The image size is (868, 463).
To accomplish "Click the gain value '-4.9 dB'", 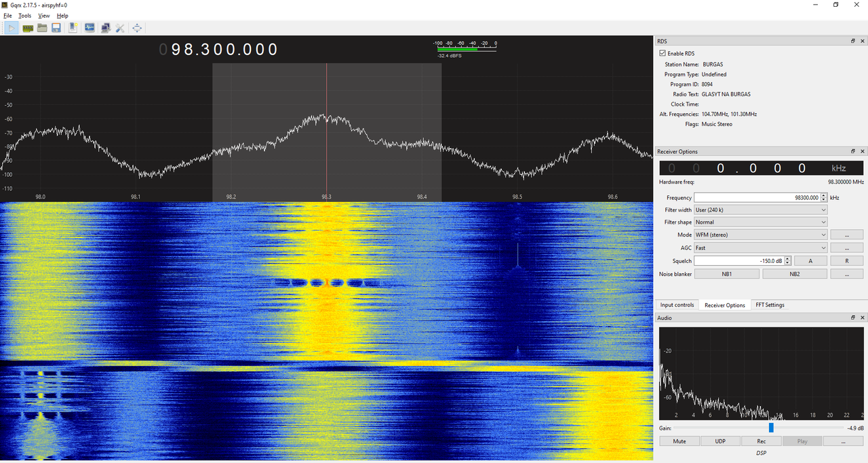I will pyautogui.click(x=855, y=428).
